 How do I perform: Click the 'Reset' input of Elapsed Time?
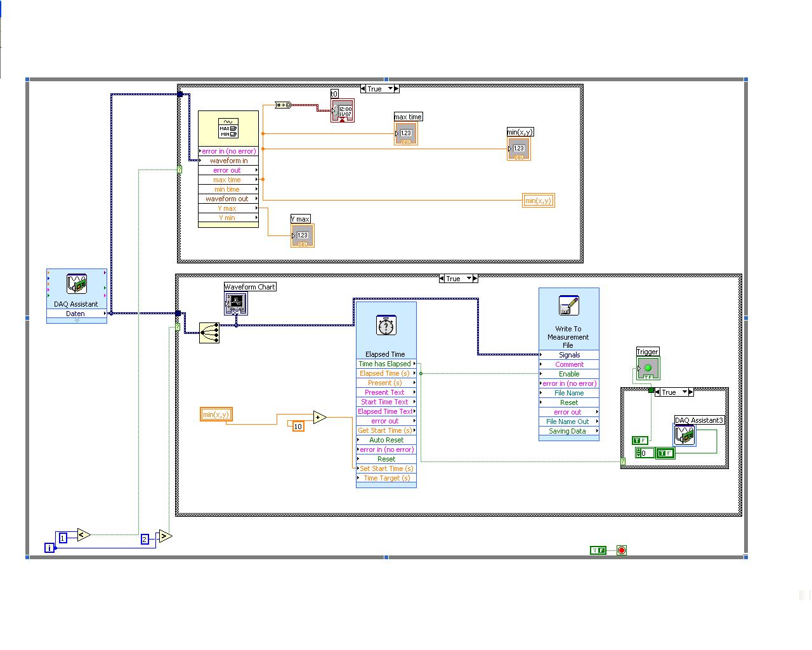tap(386, 459)
